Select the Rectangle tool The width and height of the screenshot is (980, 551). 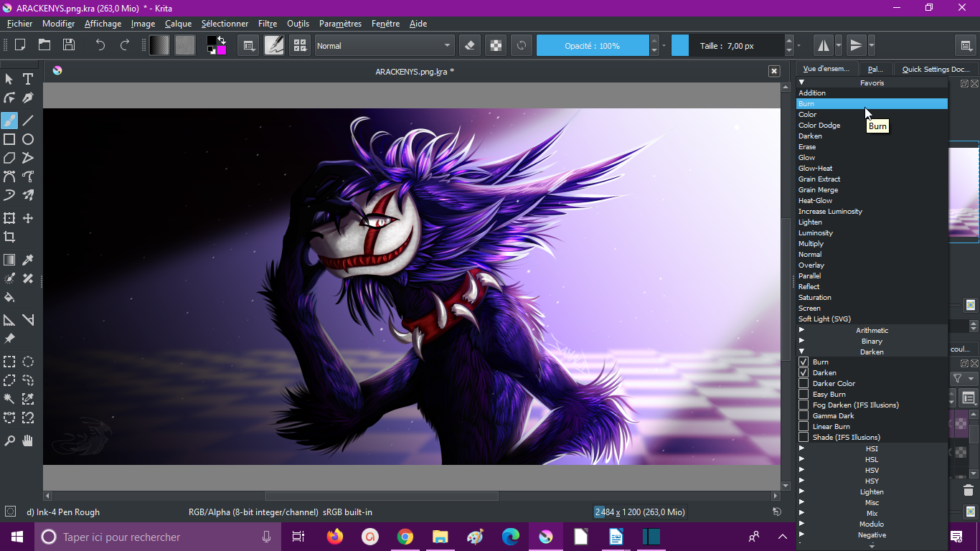9,139
